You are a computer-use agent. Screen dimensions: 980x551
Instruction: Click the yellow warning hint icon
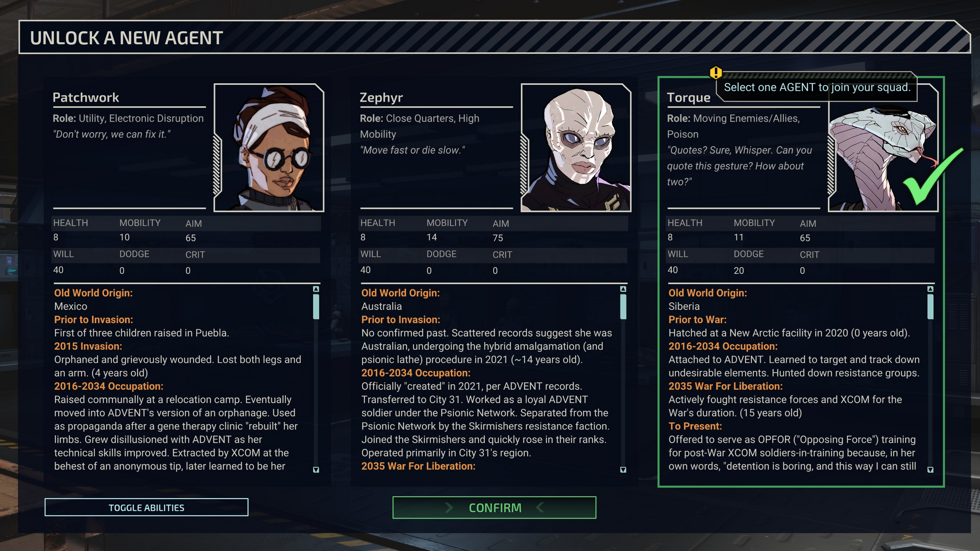click(716, 73)
